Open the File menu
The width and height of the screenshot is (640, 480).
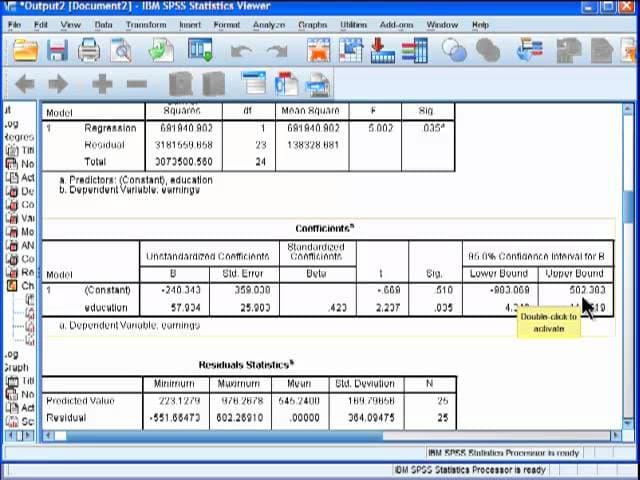tap(14, 25)
